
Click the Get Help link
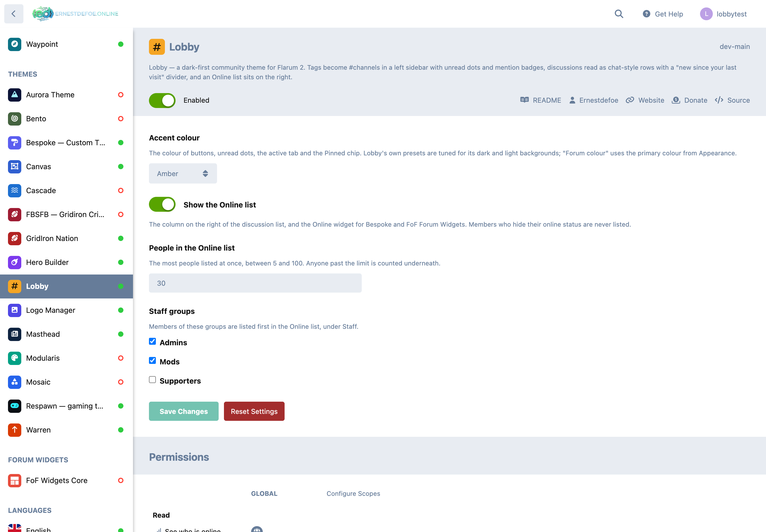[x=663, y=14]
